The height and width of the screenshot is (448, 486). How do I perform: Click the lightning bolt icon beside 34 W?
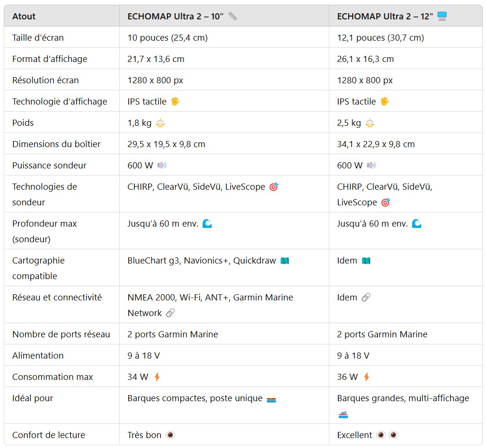[x=157, y=377]
